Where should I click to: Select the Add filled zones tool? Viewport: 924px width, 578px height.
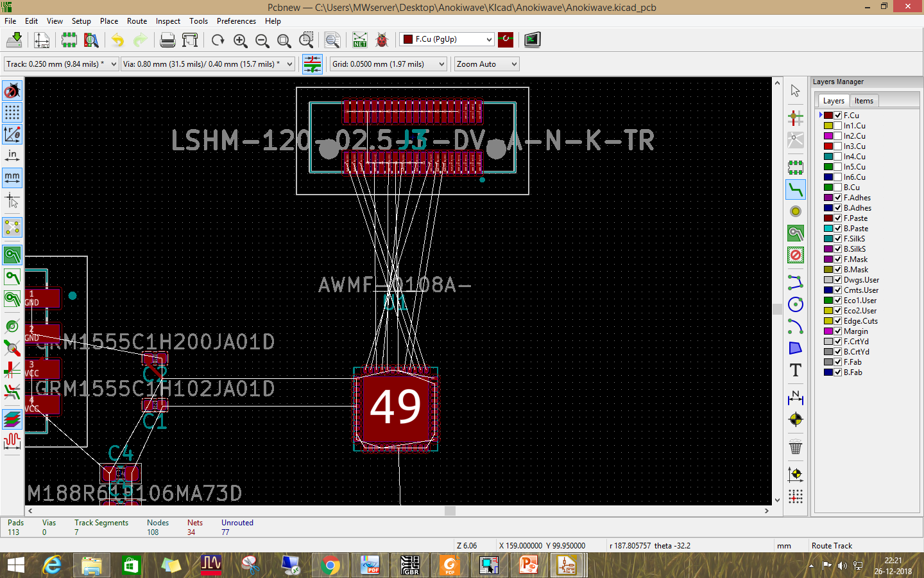(x=796, y=233)
